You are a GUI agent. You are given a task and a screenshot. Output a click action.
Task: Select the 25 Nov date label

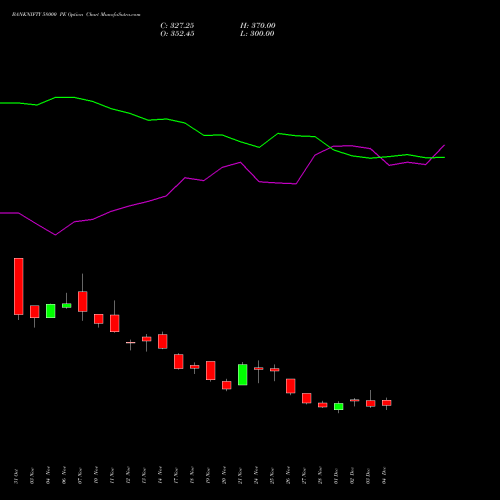pyautogui.click(x=272, y=476)
